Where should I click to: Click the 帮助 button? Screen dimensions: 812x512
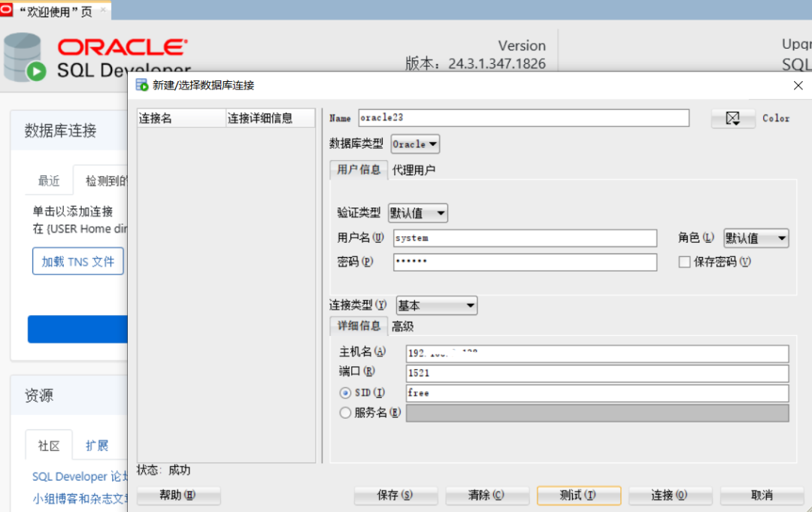179,495
